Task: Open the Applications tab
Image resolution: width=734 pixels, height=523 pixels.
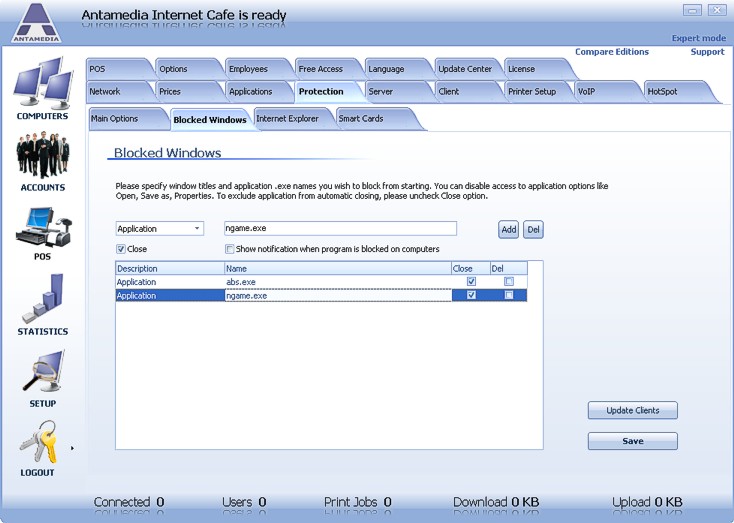Action: [x=257, y=92]
